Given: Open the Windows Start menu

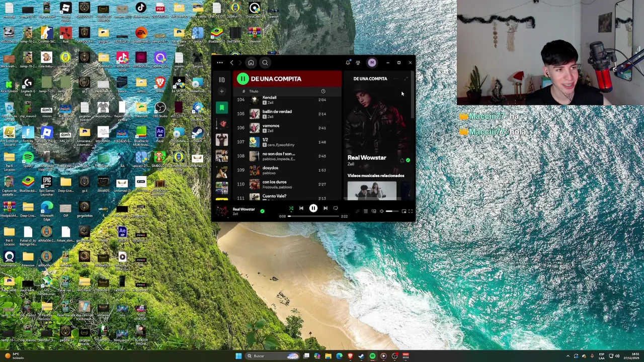Looking at the screenshot, I should [238, 356].
